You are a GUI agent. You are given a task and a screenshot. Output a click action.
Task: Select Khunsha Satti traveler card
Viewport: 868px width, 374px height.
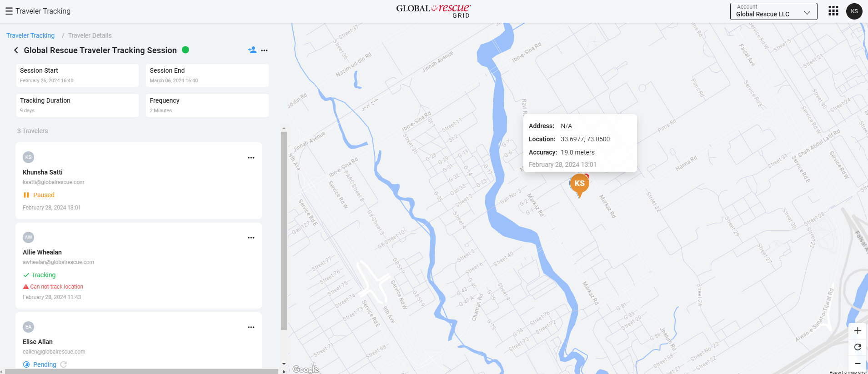138,181
